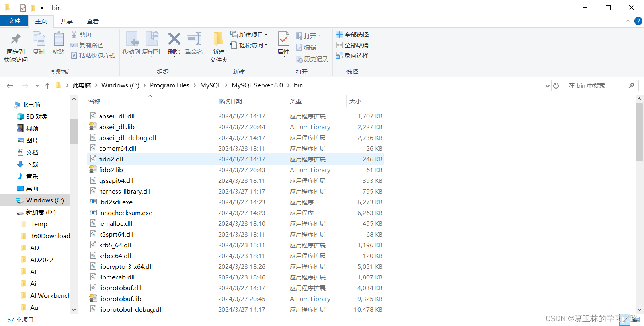Screen dimensions: 644x326
Task: Expand the chevron after MySQL Server 8.0
Action: click(x=289, y=85)
